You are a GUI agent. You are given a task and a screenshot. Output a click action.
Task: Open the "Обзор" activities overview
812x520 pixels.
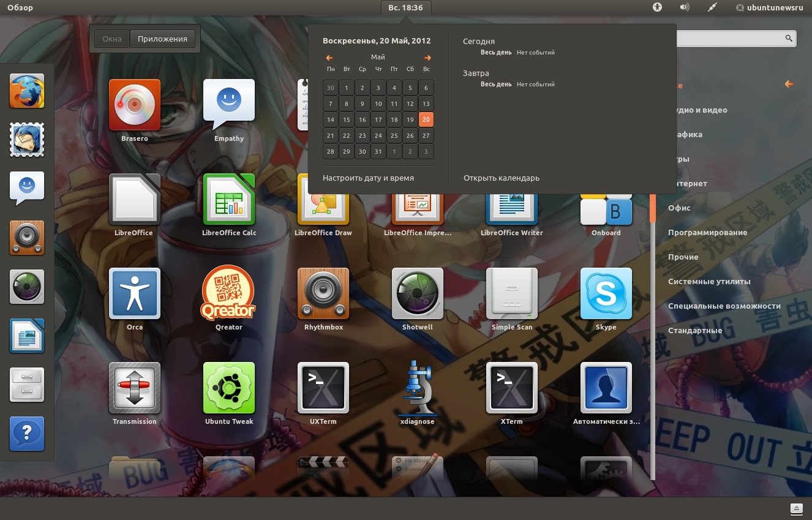tap(20, 8)
